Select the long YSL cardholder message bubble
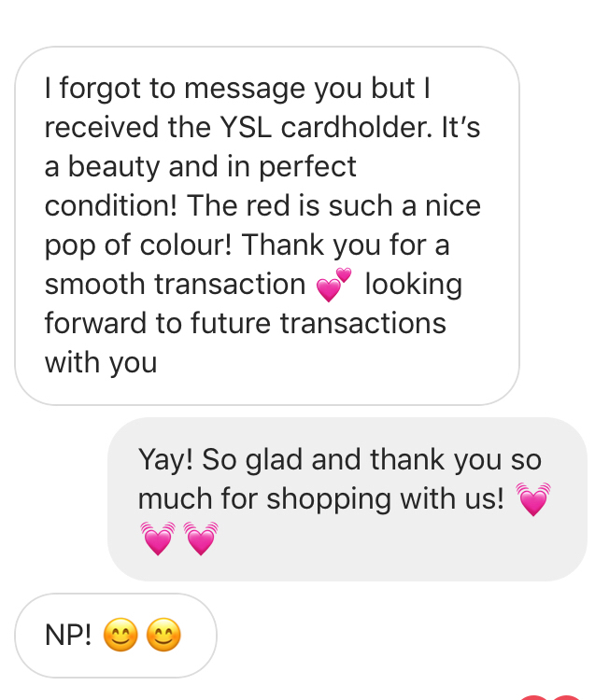The height and width of the screenshot is (700, 595). tap(267, 226)
